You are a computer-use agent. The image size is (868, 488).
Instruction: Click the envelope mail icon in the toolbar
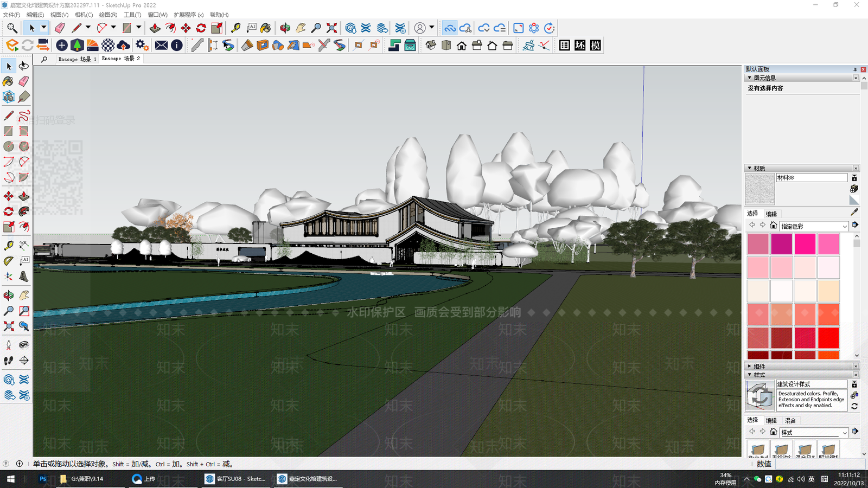coord(161,46)
